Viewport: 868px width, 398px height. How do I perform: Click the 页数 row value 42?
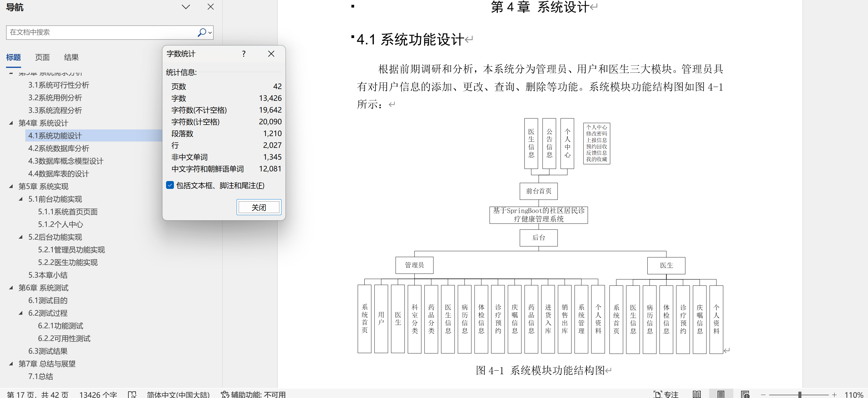point(277,86)
